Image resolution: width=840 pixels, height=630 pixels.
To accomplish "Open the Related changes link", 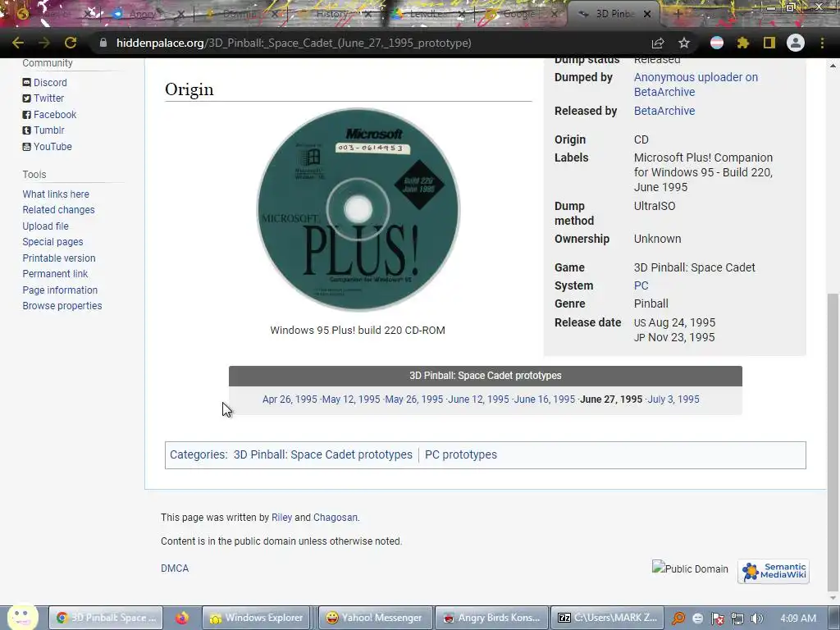I will coord(58,209).
